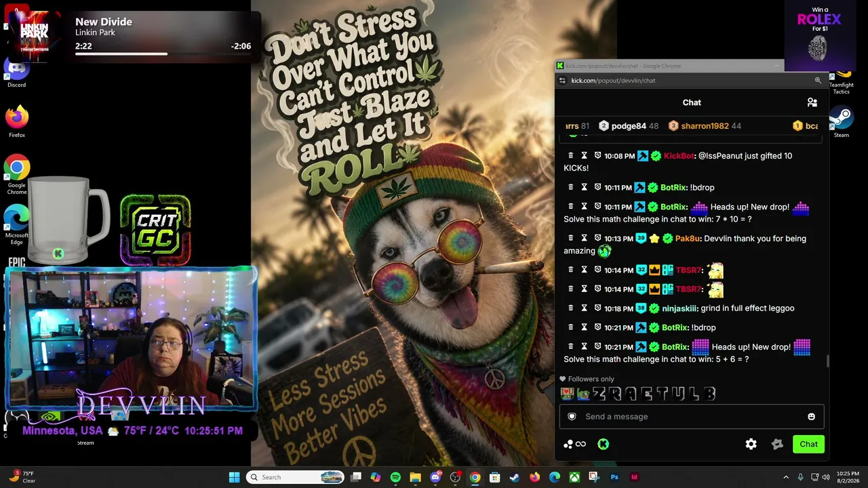Screen dimensions: 868x488
Task: Open the Windows Start menu
Action: click(234, 477)
